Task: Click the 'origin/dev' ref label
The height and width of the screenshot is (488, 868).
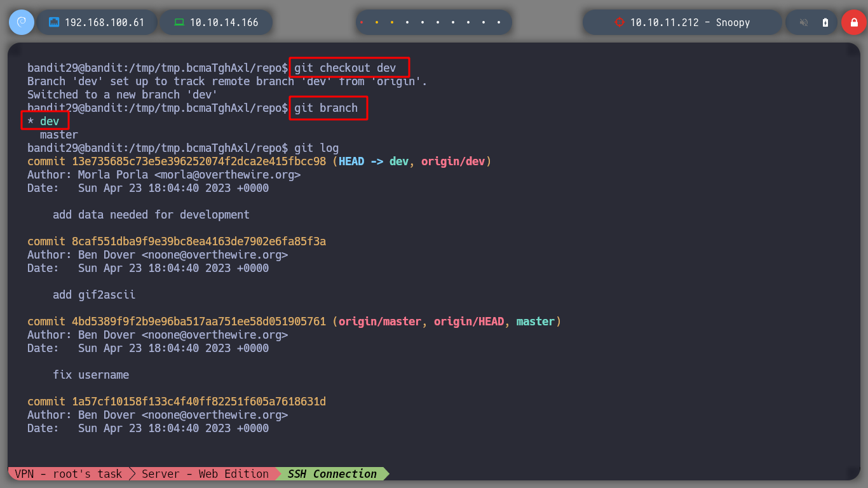Action: tap(453, 161)
